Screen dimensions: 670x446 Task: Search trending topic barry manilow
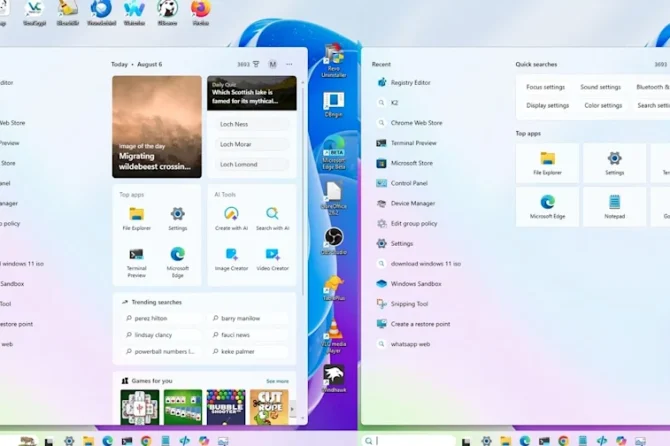coord(250,318)
